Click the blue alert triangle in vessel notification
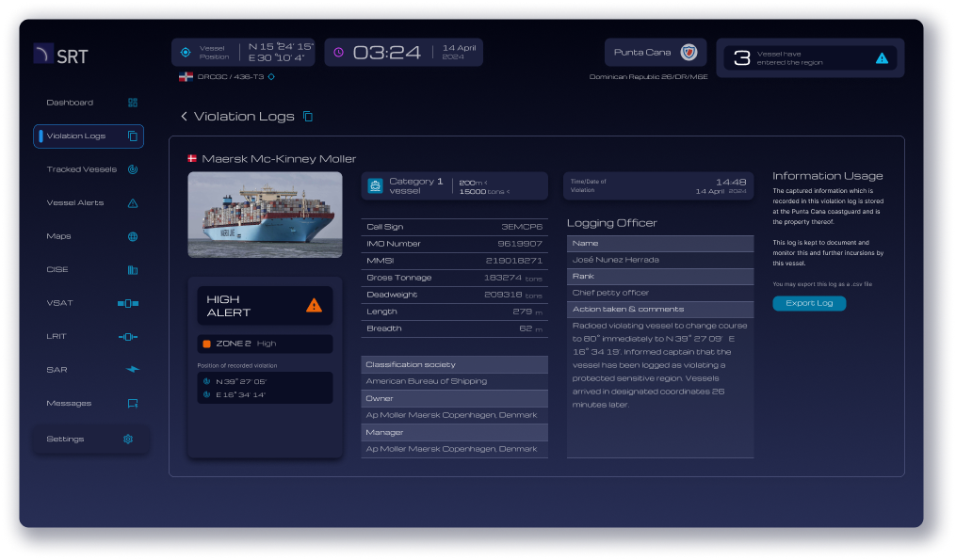 (882, 58)
